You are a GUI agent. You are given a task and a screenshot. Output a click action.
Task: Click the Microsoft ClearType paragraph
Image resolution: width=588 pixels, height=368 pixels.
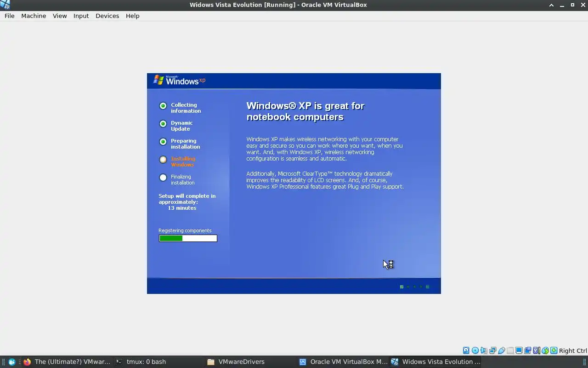325,180
